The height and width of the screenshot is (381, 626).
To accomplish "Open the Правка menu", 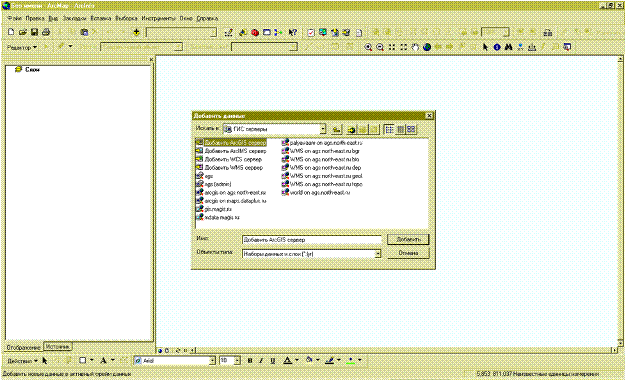I will 35,18.
